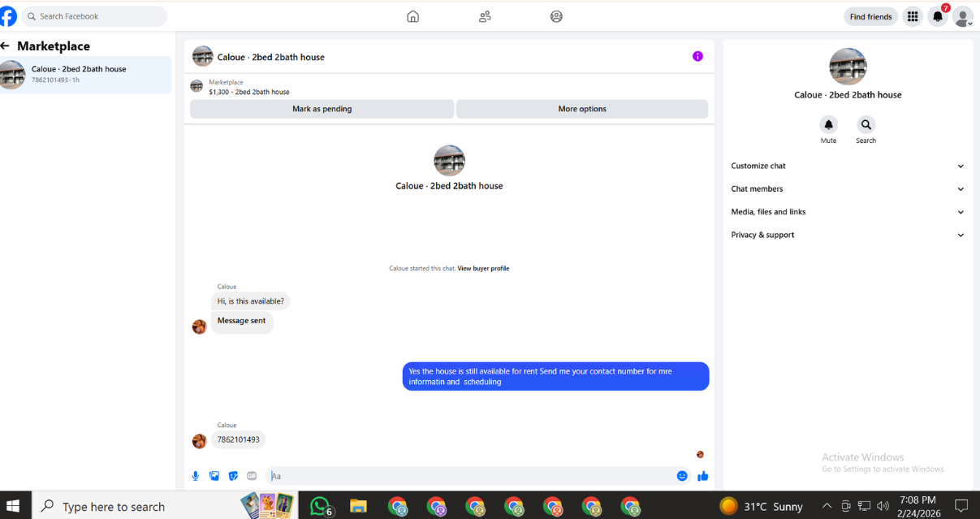Click the More options button

(x=582, y=109)
